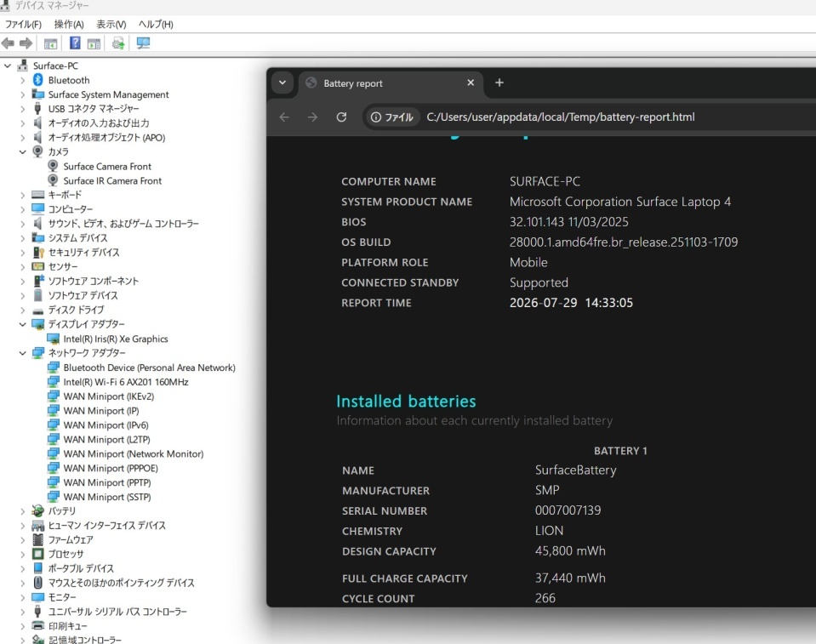The image size is (816, 644).
Task: Click the モニター category icon
Action: [x=37, y=597]
